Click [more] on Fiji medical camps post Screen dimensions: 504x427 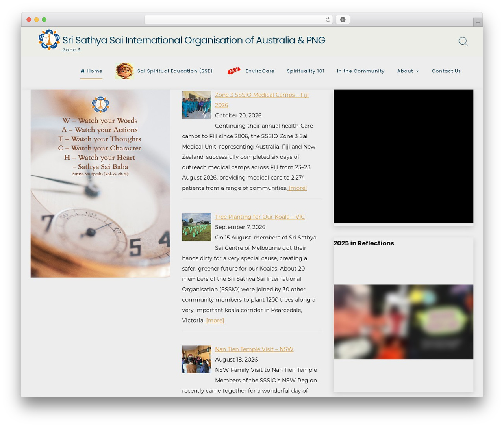[x=298, y=188]
